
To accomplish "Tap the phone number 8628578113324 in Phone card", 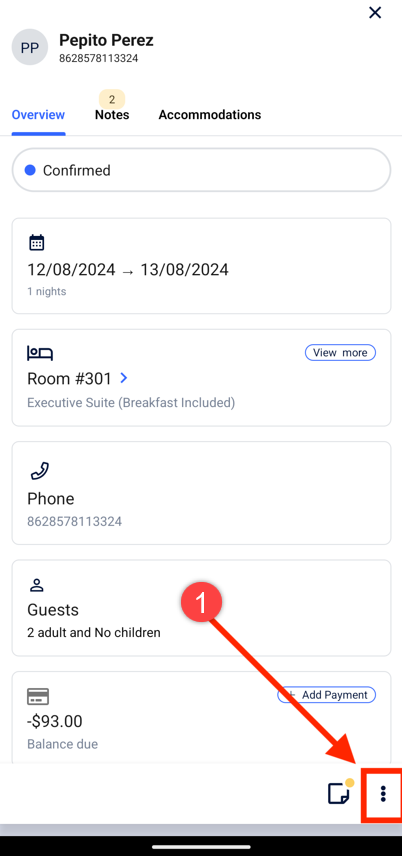I will 74,521.
